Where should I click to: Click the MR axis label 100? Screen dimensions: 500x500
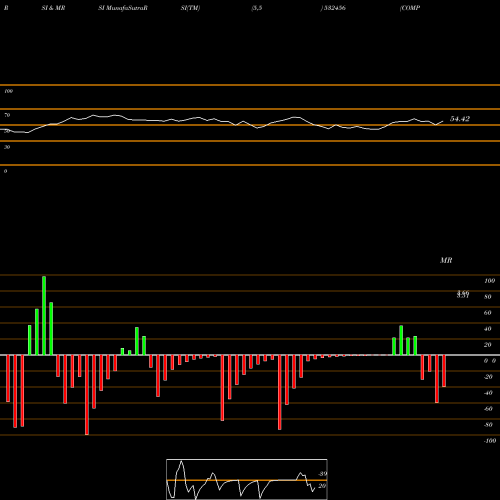489,281
